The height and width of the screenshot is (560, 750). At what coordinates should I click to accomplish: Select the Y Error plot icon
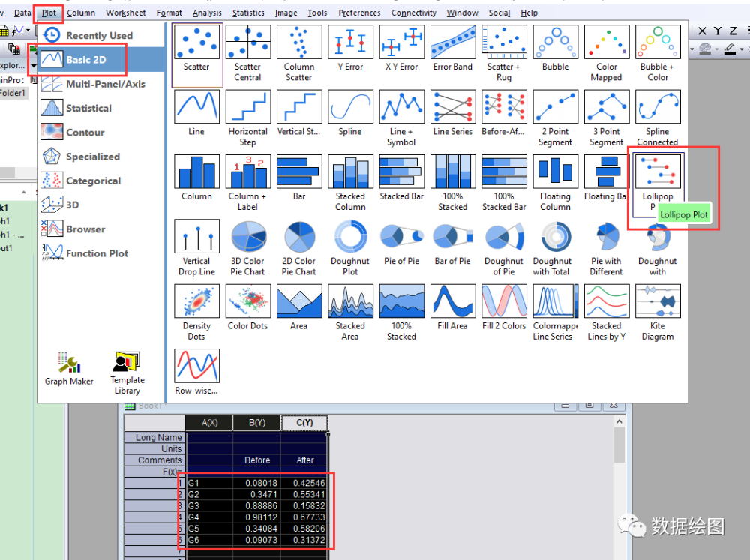click(350, 42)
